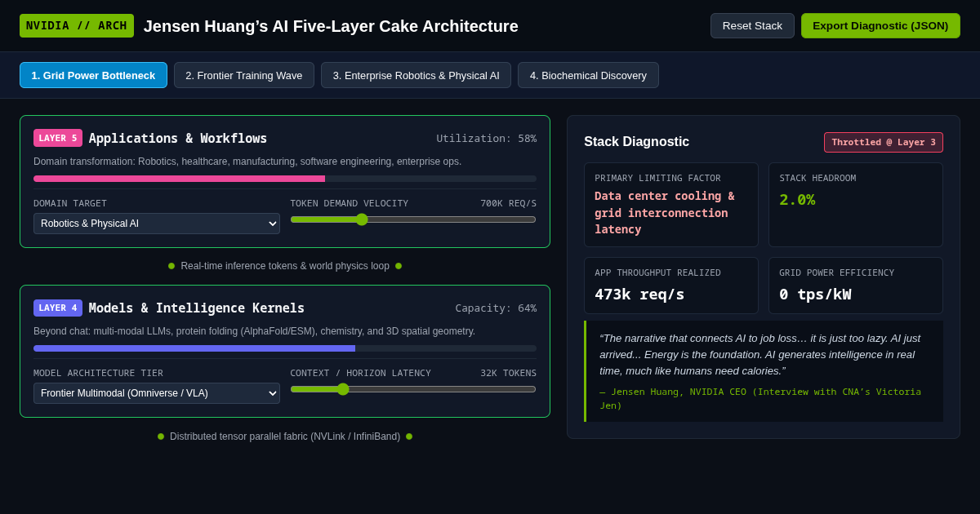Click the NVIDIA // ARCH logo badge

pos(77,25)
